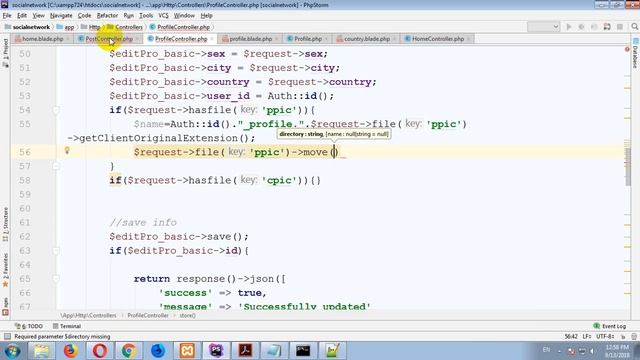
Task: Open Chrome from the taskbar
Action: tap(129, 351)
